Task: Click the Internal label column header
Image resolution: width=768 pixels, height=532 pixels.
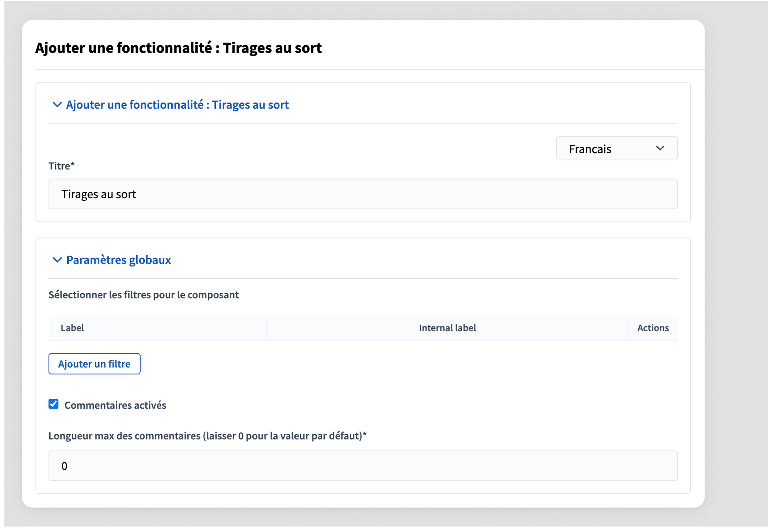Action: [447, 328]
